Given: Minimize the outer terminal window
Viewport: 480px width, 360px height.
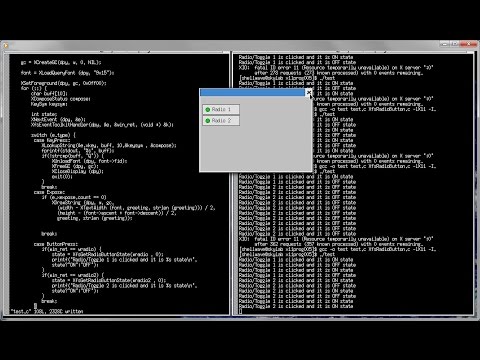Looking at the screenshot, I should click(444, 44).
